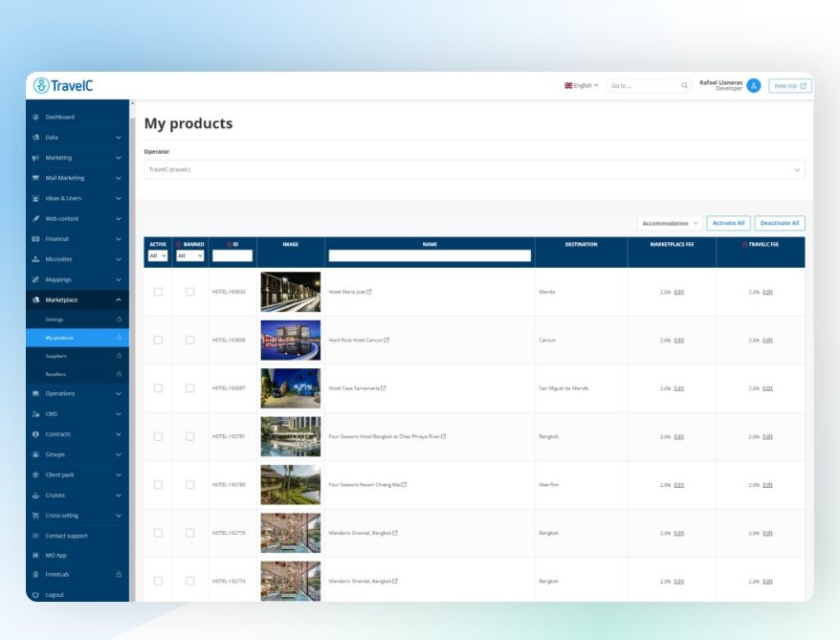The height and width of the screenshot is (640, 840).
Task: Tick Banned checkbox for Hard Rock Hotel Cancun
Action: (x=190, y=340)
